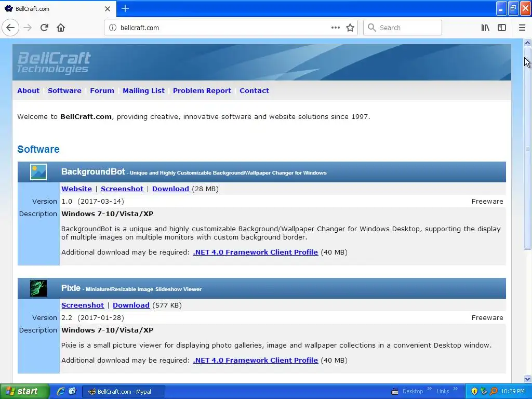Click the security shield tray icon
This screenshot has height=399, width=532.
click(474, 391)
